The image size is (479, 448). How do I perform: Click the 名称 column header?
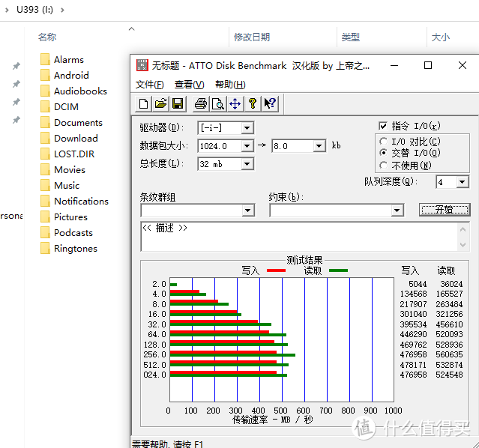(x=47, y=37)
